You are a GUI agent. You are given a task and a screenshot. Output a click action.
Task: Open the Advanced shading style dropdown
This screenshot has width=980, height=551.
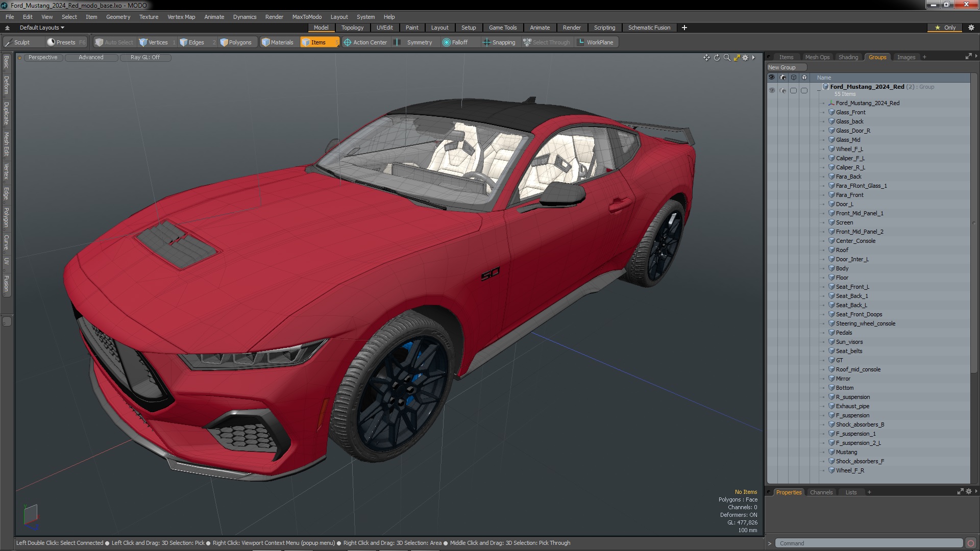pyautogui.click(x=91, y=58)
